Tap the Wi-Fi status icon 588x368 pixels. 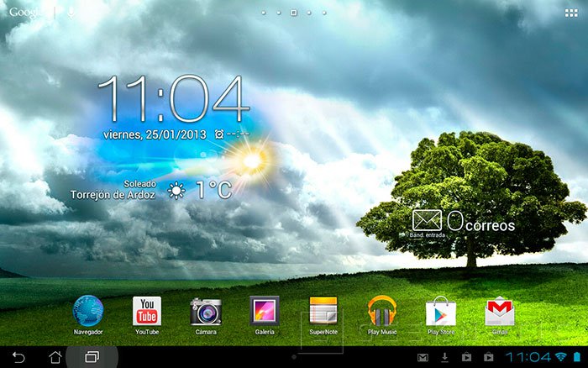[560, 357]
